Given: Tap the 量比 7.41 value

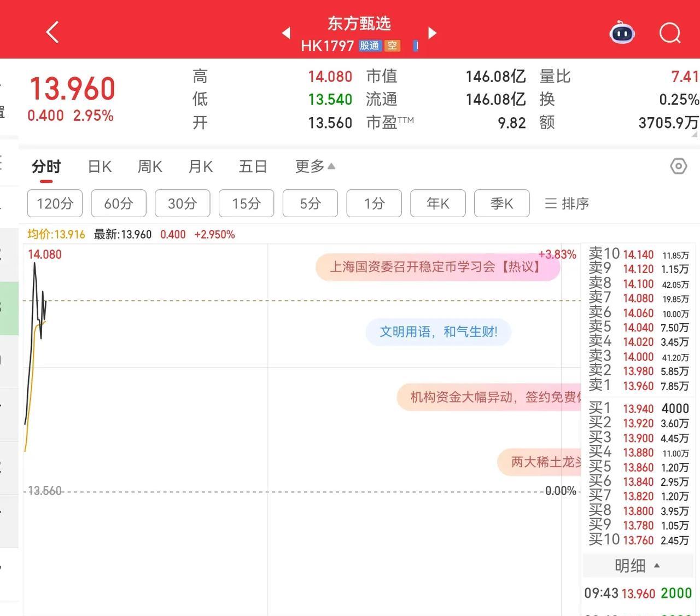Looking at the screenshot, I should pyautogui.click(x=685, y=77).
